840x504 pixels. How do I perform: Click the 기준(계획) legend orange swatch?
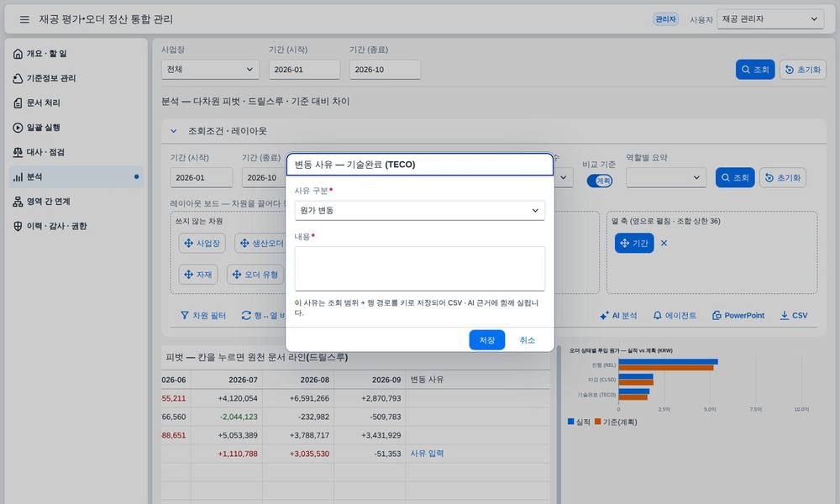tap(597, 422)
